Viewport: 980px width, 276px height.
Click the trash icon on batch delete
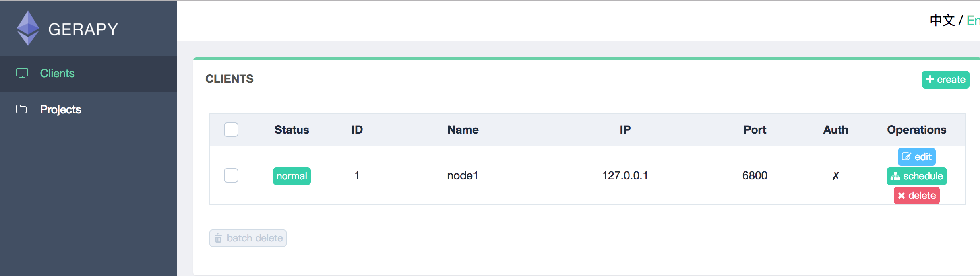218,238
